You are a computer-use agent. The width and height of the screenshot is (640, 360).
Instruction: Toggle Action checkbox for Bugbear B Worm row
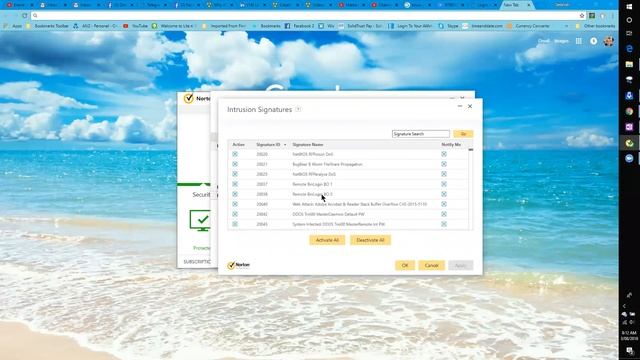(x=235, y=164)
